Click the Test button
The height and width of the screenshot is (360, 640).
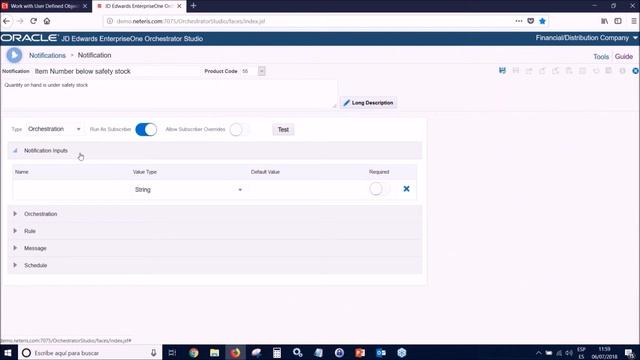coord(283,129)
